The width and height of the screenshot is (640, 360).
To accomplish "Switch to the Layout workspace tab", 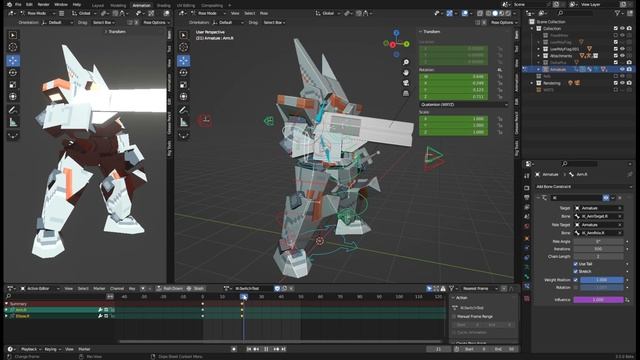I will pyautogui.click(x=98, y=5).
